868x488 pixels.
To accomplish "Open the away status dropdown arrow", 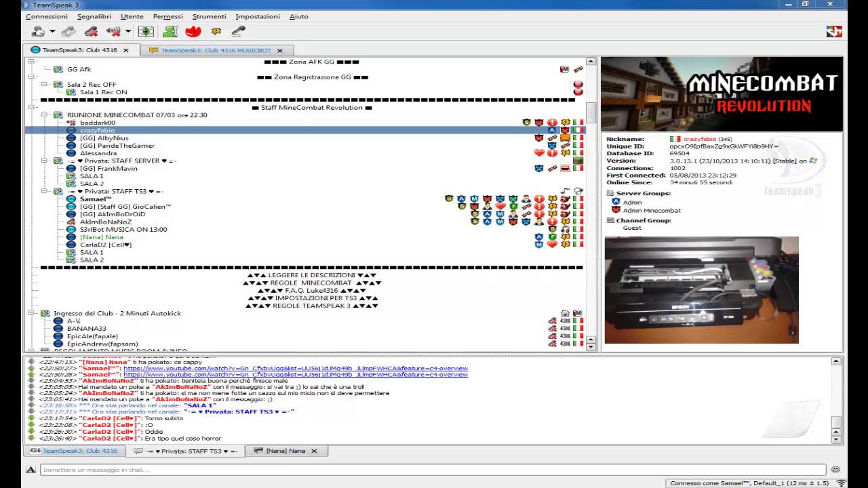I will coord(52,31).
